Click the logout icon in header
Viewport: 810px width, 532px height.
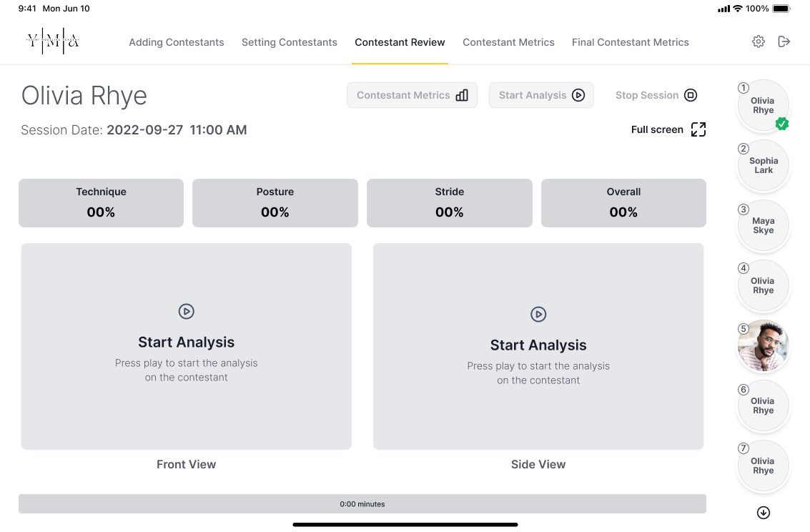tap(784, 42)
